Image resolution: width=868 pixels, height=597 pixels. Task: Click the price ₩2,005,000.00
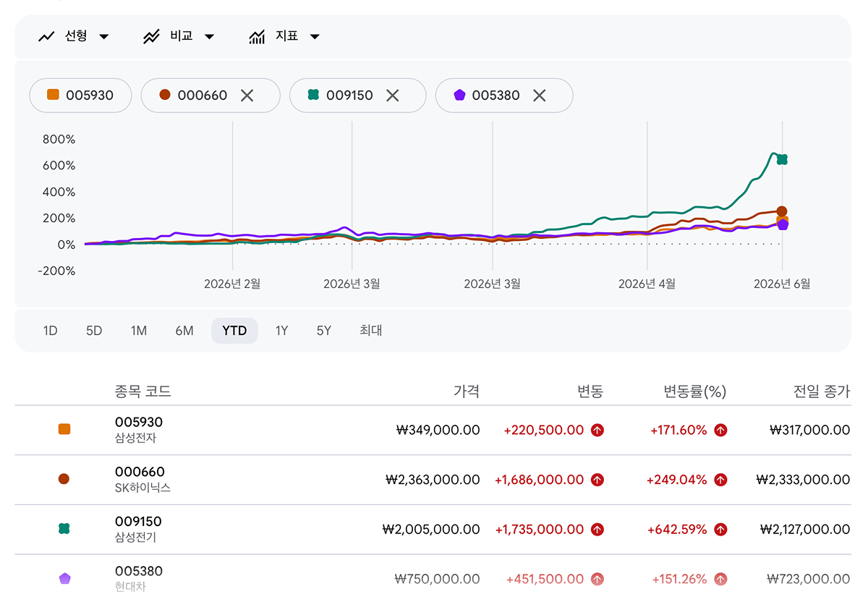coord(431,530)
